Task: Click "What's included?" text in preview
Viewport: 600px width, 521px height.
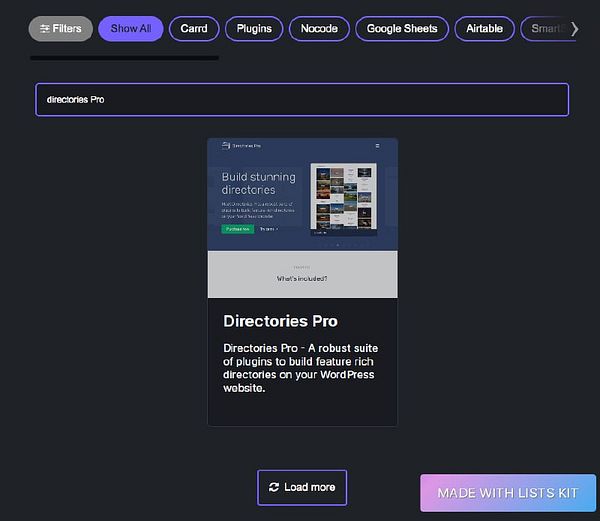Action: (302, 278)
